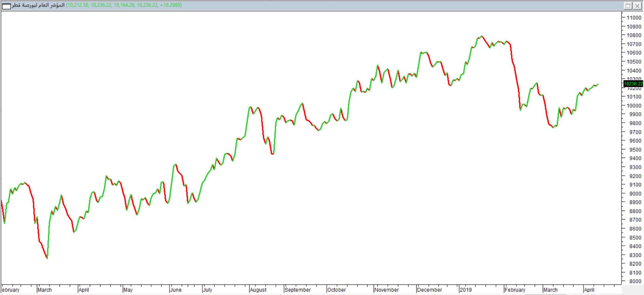Click the September label on time axis
Screen dimensions: 644x295
tap(298, 290)
